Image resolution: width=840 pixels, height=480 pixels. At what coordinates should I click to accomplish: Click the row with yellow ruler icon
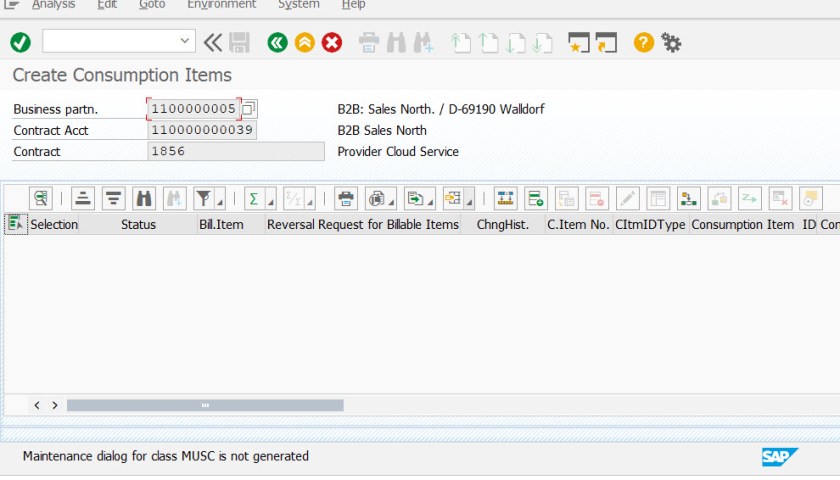pyautogui.click(x=505, y=199)
